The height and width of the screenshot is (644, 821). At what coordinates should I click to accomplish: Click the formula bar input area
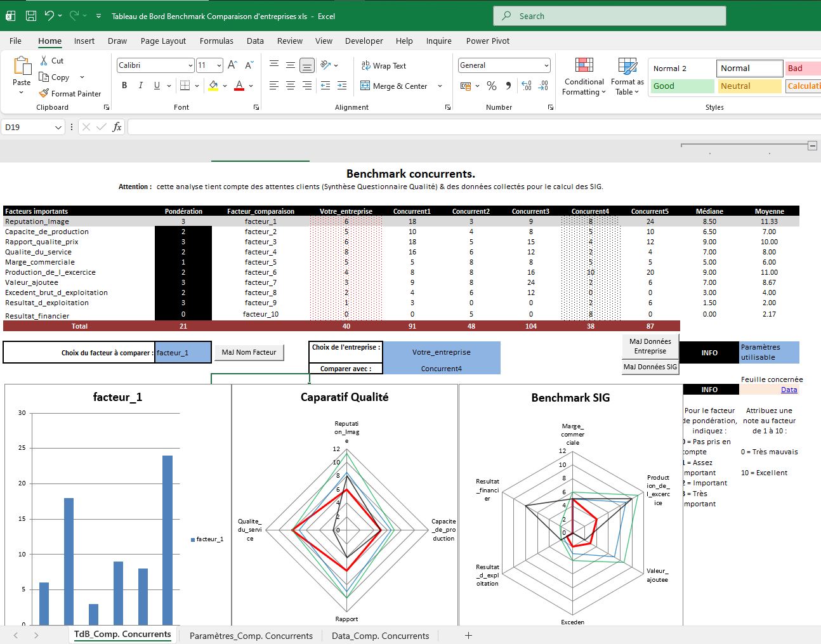tap(474, 127)
